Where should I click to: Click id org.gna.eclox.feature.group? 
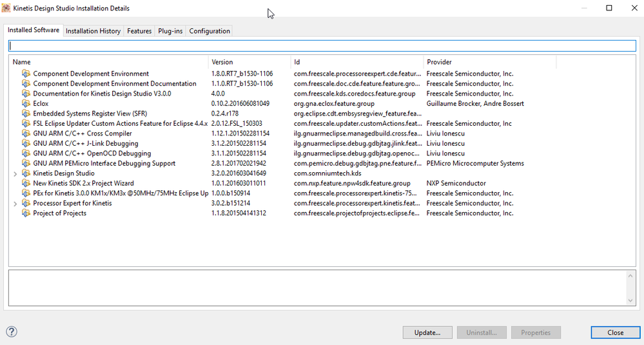pos(334,103)
